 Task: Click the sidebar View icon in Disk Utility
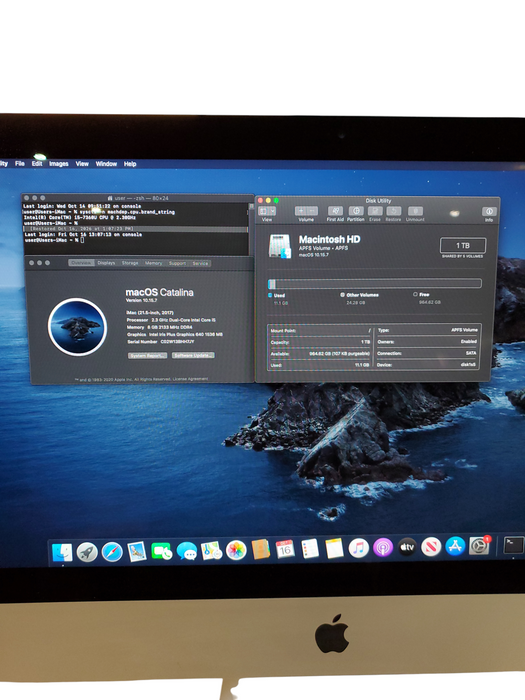coord(263,211)
